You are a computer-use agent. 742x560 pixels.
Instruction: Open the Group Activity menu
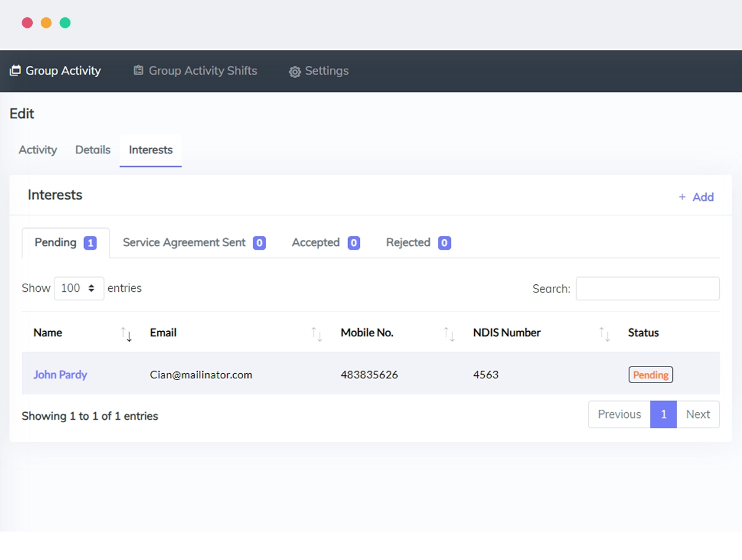click(56, 71)
